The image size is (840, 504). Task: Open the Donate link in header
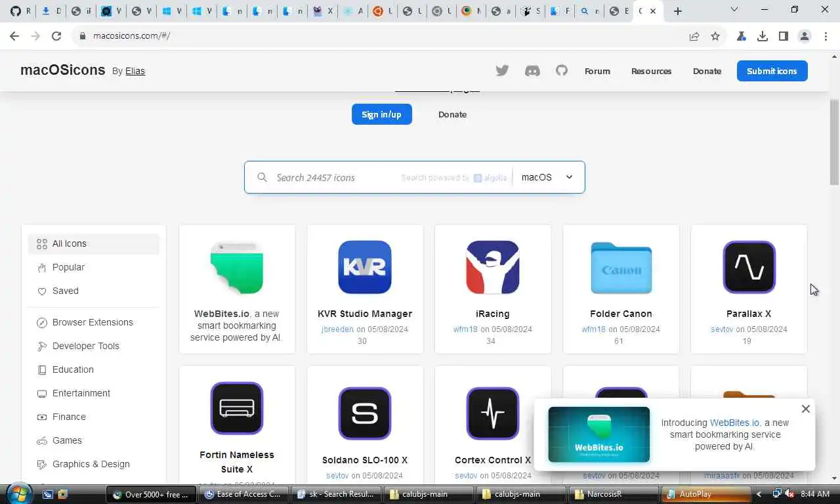[707, 71]
